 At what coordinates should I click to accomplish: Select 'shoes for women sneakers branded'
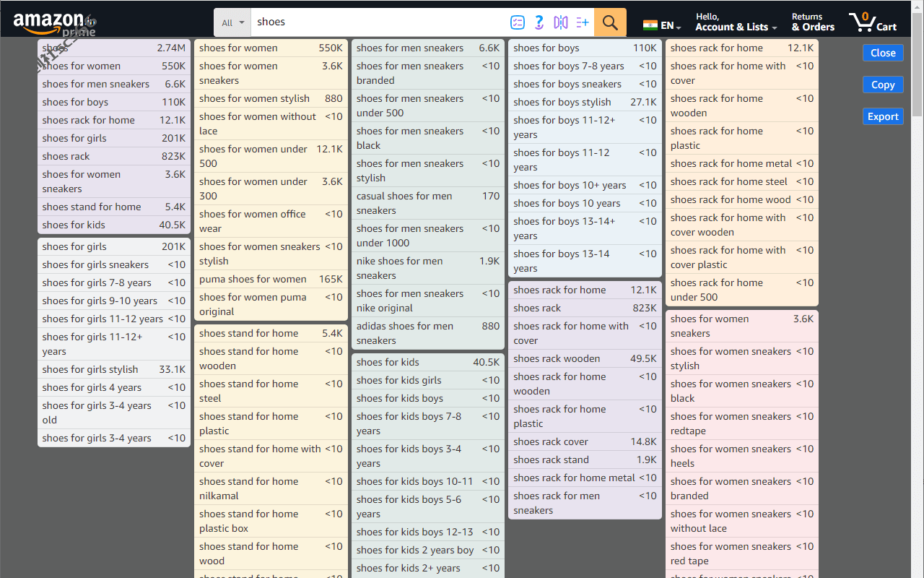click(742, 488)
